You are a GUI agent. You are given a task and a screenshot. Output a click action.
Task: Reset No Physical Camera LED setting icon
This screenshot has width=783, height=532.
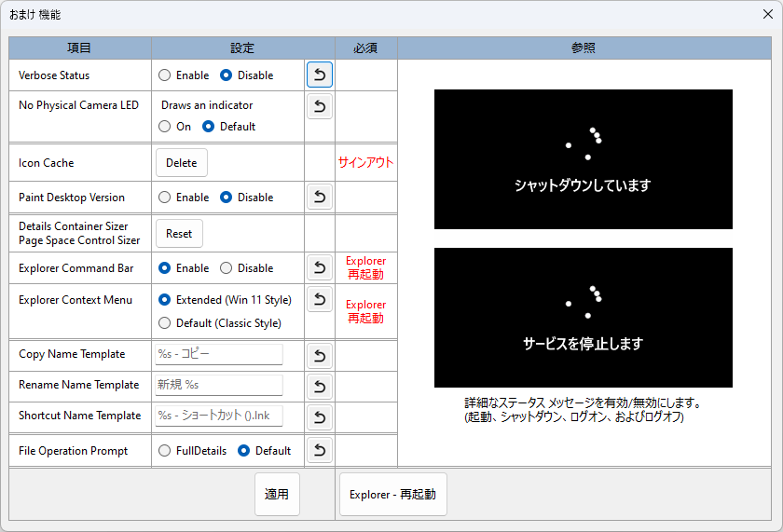tap(320, 106)
